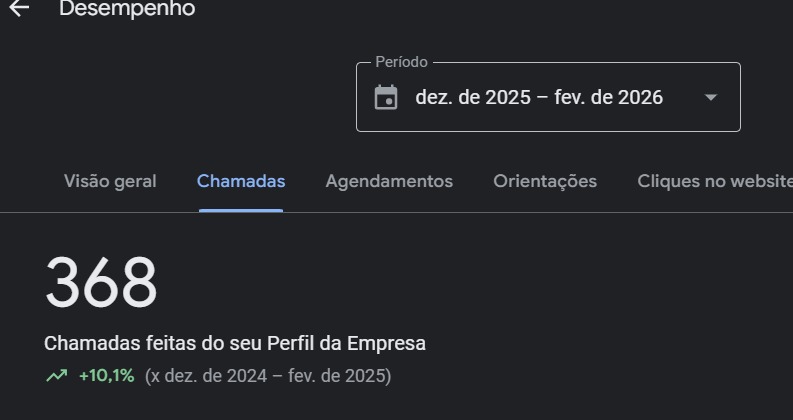Click the calendar icon in Período field

tap(386, 97)
